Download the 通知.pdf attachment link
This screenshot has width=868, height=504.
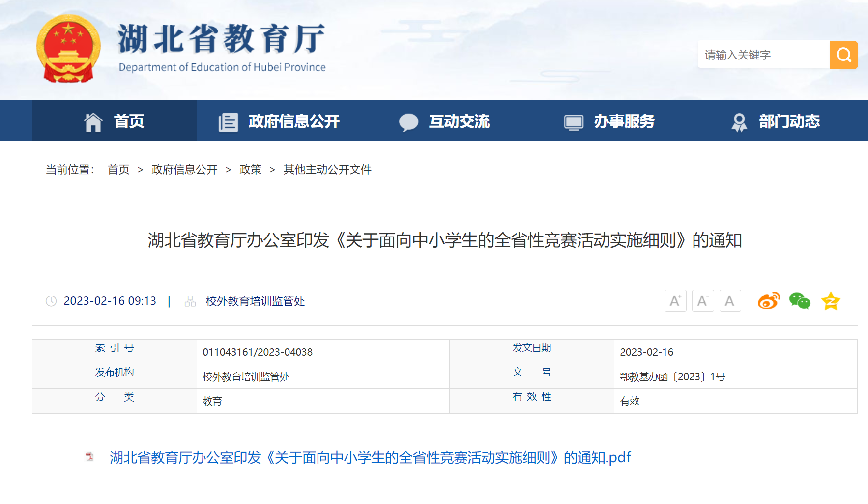click(x=370, y=457)
